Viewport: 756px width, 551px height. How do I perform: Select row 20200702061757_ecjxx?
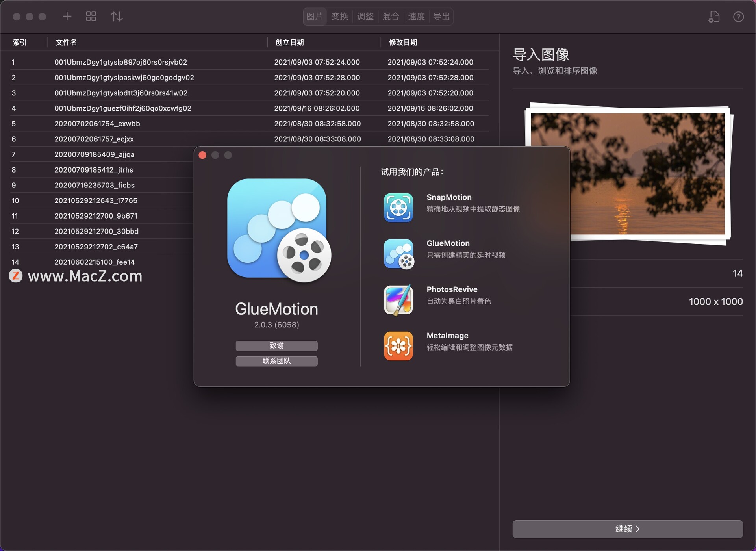point(249,139)
